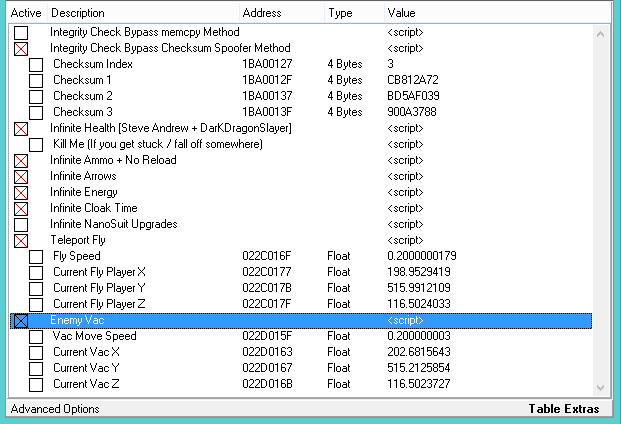Select Current Vac Z value 116.5023727
621x424 pixels.
(x=419, y=384)
